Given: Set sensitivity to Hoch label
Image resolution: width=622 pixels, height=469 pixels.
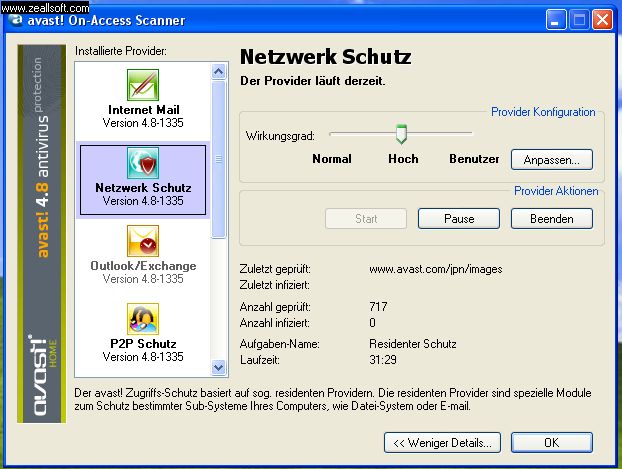Looking at the screenshot, I should pyautogui.click(x=403, y=159).
